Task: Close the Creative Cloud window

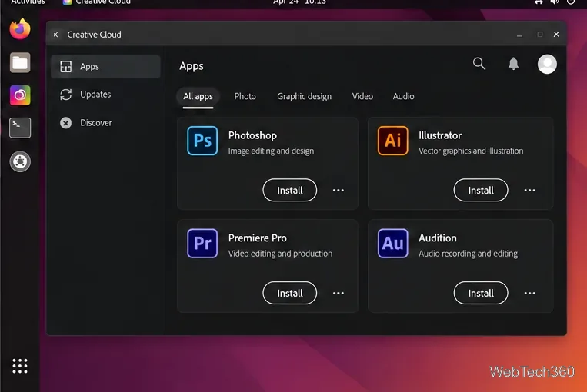Action: tap(556, 35)
